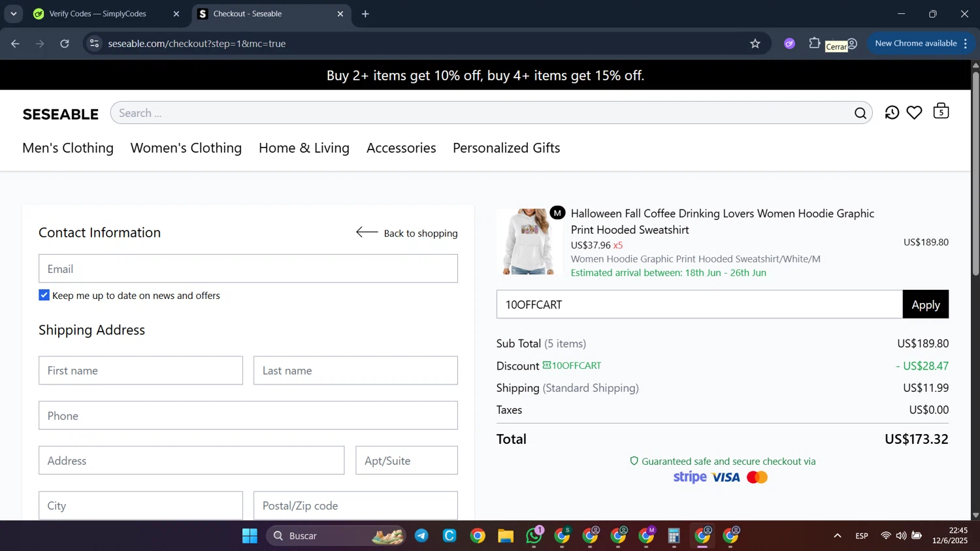This screenshot has width=980, height=551.
Task: Go back to previous page
Action: [x=15, y=44]
